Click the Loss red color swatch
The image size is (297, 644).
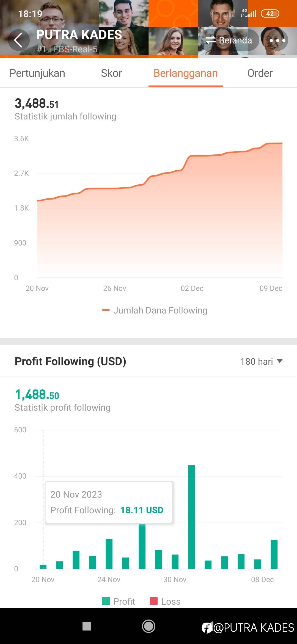(153, 601)
